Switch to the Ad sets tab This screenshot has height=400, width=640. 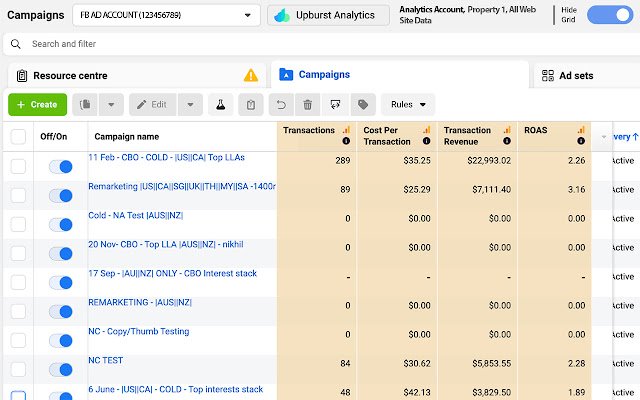587,76
